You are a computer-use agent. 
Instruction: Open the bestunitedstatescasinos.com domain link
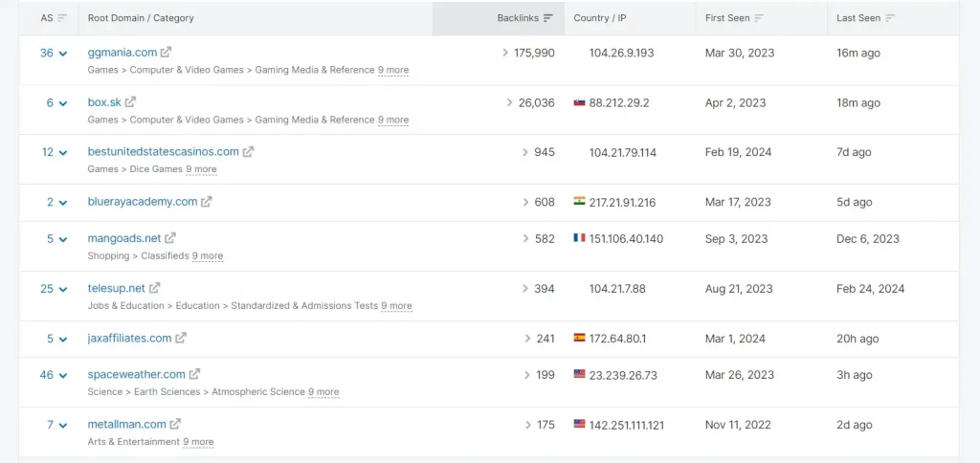(163, 152)
